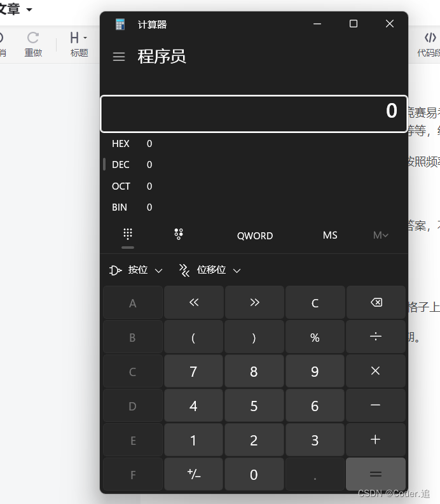Click the plus operator key

(376, 440)
